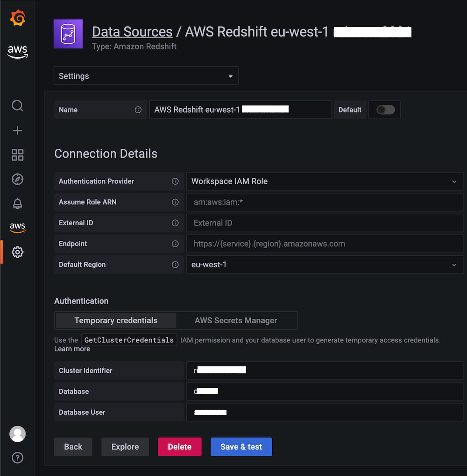Image resolution: width=467 pixels, height=476 pixels.
Task: Focus the Name input field
Action: (x=241, y=110)
